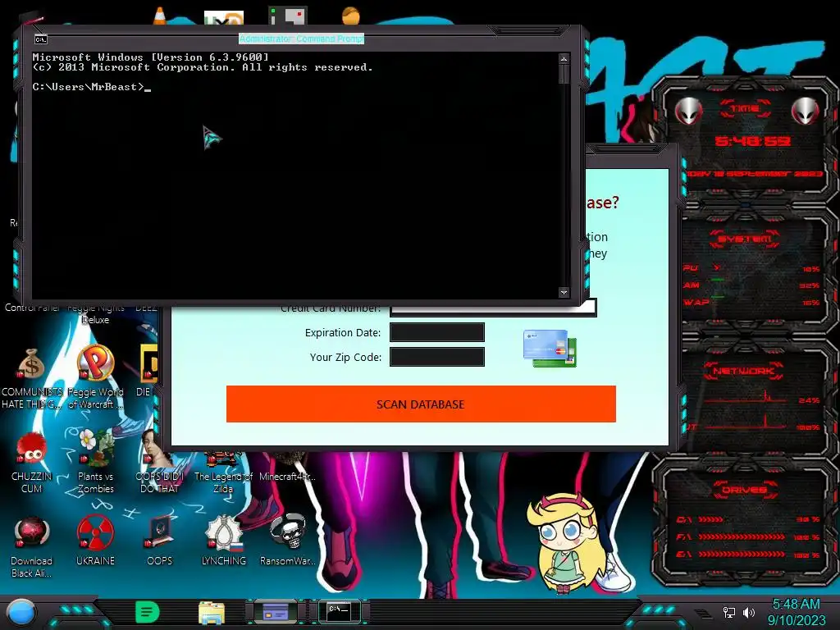Open the green chat app in taskbar
840x630 pixels.
148,612
